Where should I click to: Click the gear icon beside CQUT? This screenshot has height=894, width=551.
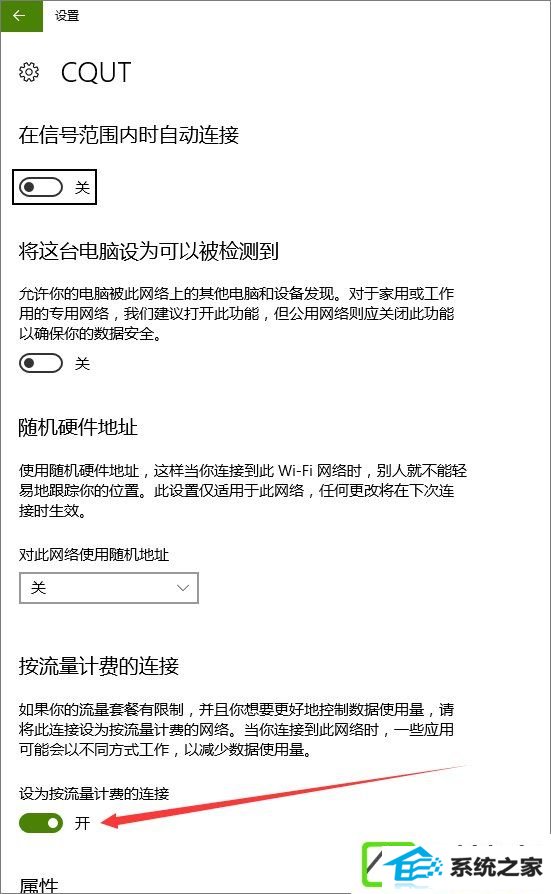[29, 72]
